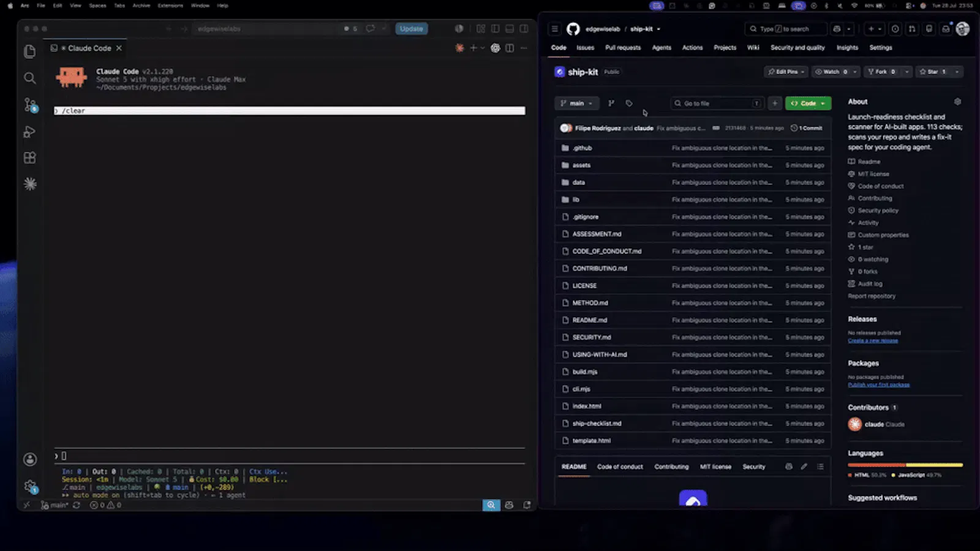
Task: Open the GitHub issues icon in the header
Action: 895,29
